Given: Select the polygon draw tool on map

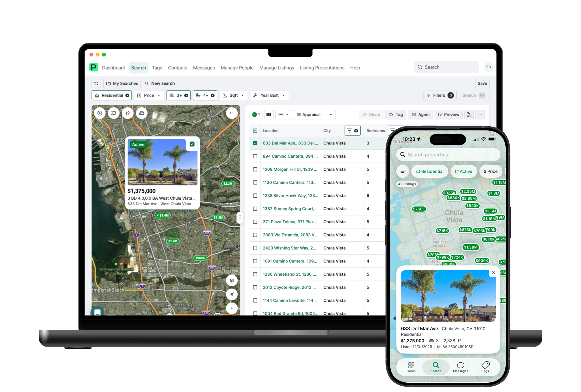Looking at the screenshot, I should point(114,113).
